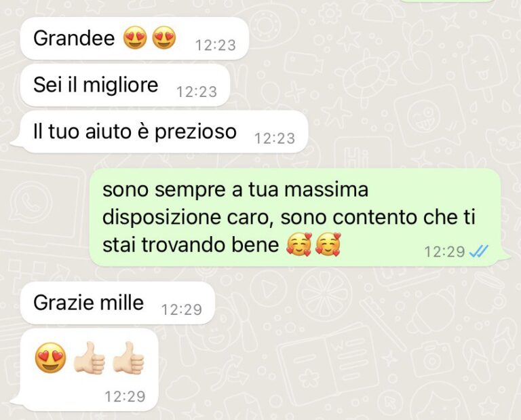Select the green "sono sempre a tua massima" message

300,217
